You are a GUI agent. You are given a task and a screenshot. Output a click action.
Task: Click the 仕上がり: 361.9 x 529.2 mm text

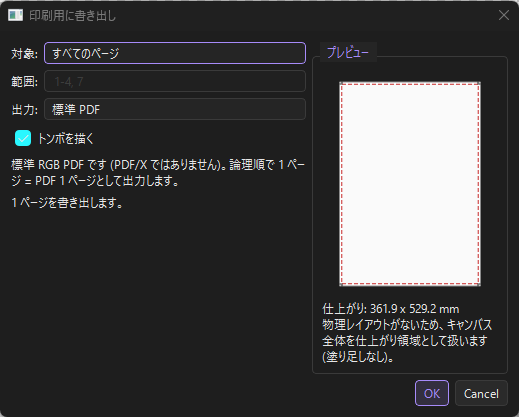(x=391, y=309)
